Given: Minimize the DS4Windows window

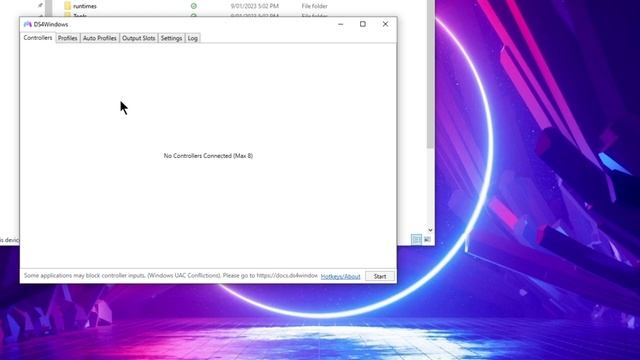Looking at the screenshot, I should 340,24.
